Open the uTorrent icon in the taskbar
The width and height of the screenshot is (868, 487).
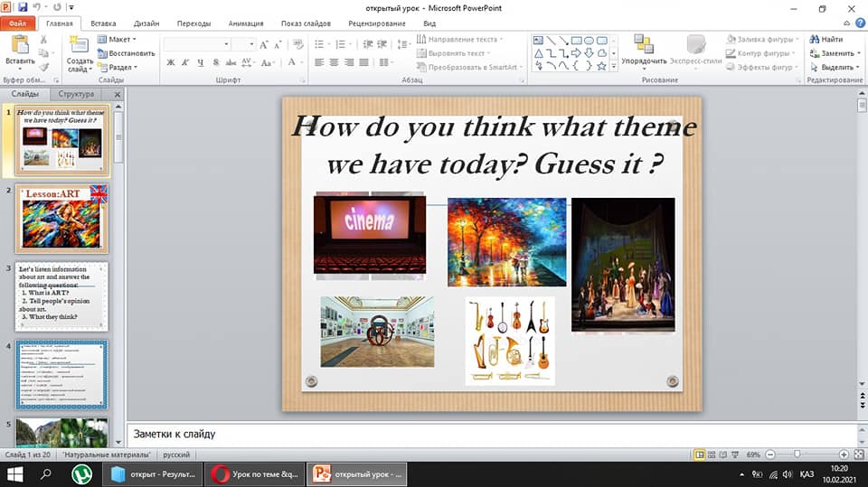click(82, 473)
